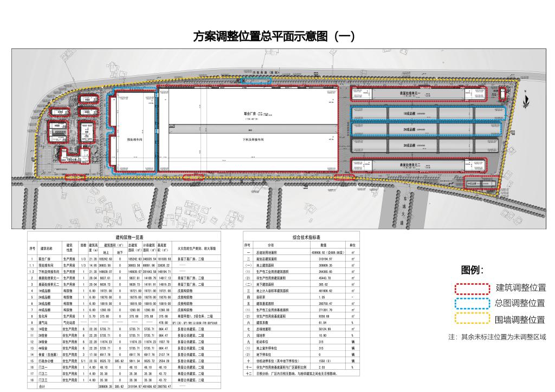This screenshot has width=555, height=392.
Task: Click the 合计 total row label
Action: coord(42,387)
